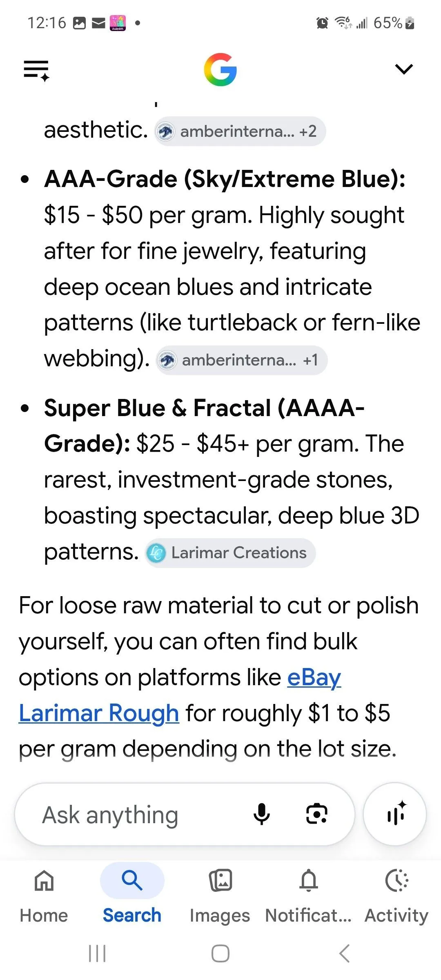Tap the Google G logo
Image resolution: width=441 pixels, height=980 pixels.
pos(220,69)
